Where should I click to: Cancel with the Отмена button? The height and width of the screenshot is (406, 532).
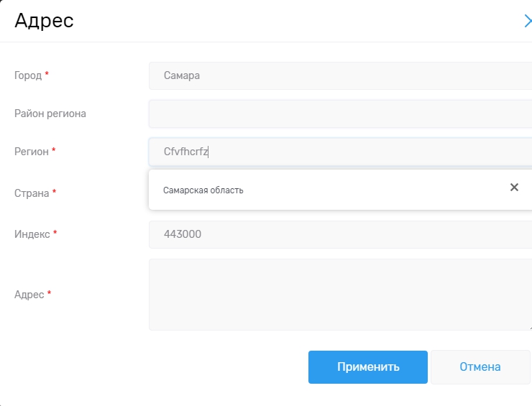pyautogui.click(x=480, y=367)
